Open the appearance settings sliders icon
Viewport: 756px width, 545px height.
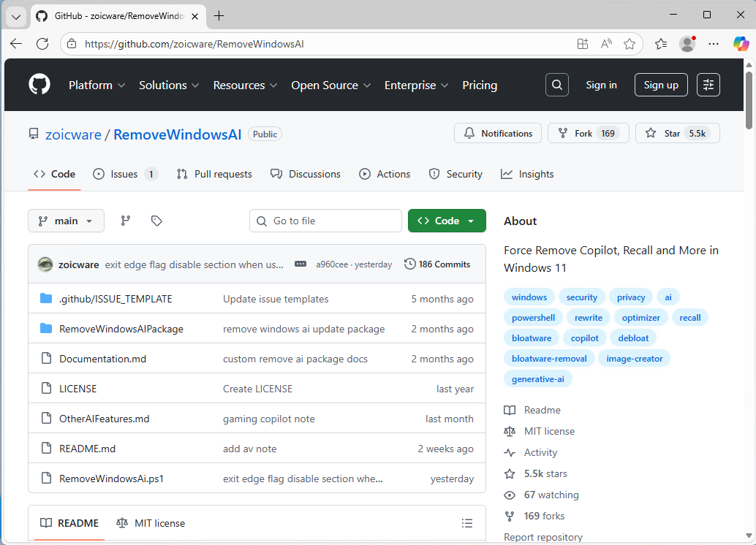click(708, 85)
